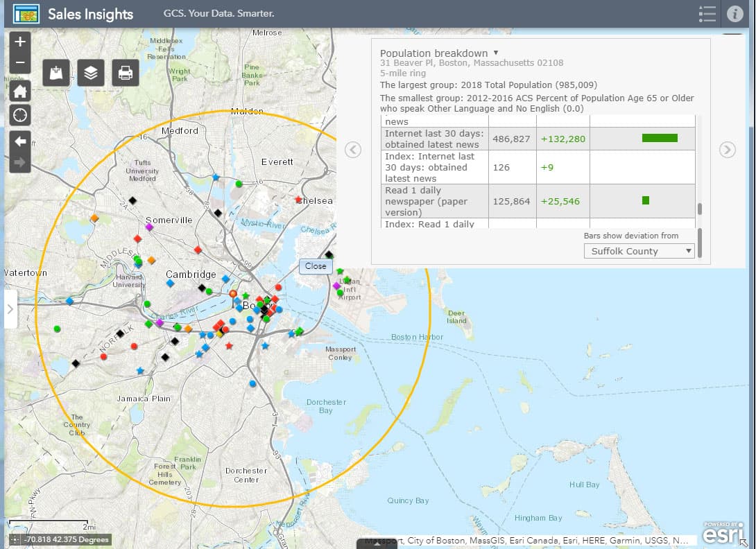756x549 pixels.
Task: Click the left chevron beside the report panel
Action: click(x=353, y=150)
